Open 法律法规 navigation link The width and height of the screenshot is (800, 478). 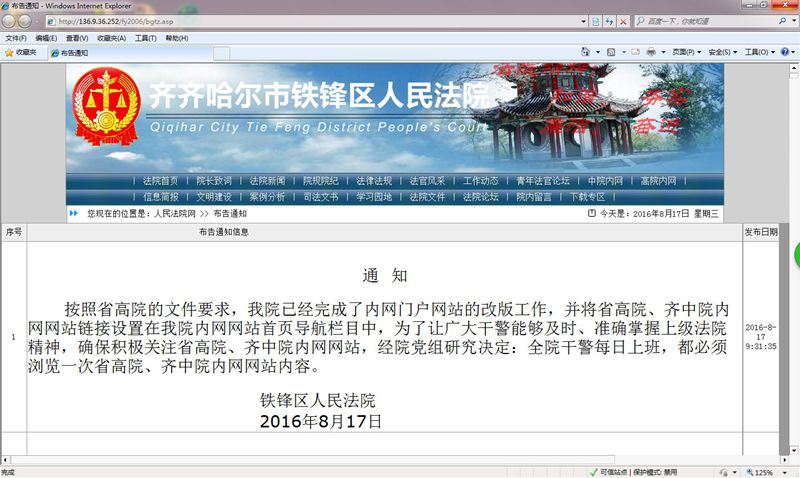[374, 181]
